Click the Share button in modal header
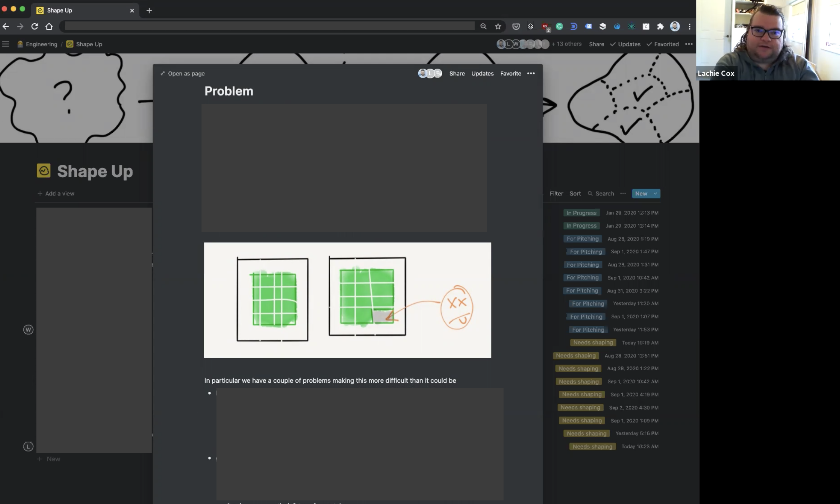Image resolution: width=840 pixels, height=504 pixels. (x=457, y=73)
